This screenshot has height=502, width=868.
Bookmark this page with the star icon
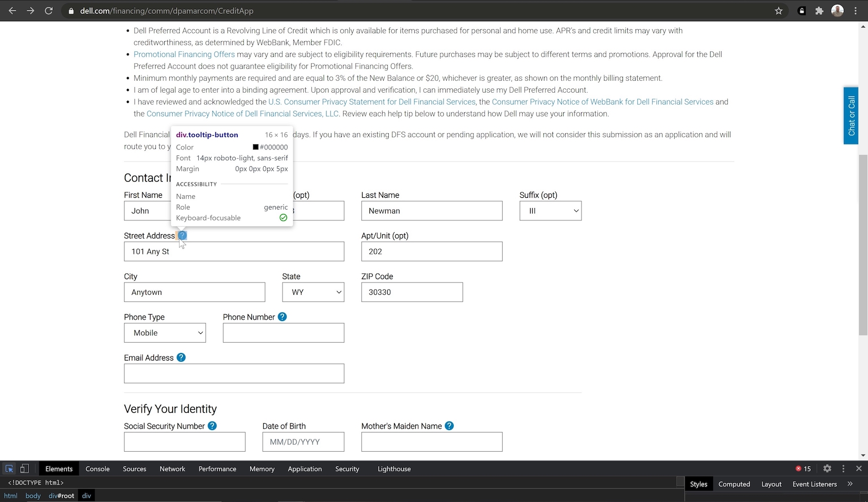pyautogui.click(x=779, y=11)
